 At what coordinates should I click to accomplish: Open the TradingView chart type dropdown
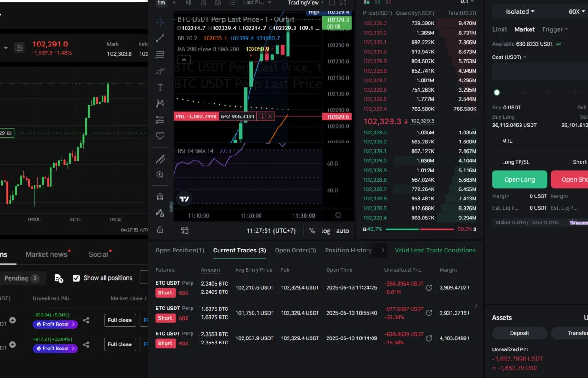point(306,3)
